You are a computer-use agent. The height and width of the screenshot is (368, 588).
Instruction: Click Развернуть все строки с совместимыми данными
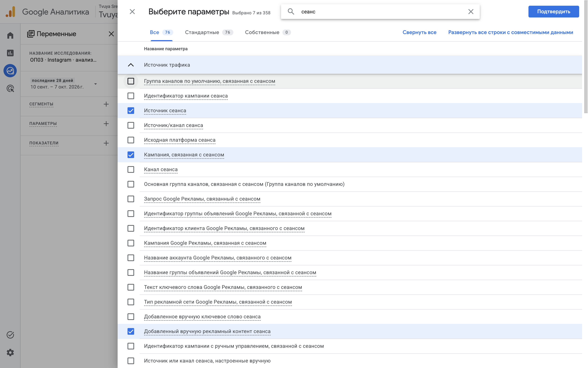(x=510, y=32)
